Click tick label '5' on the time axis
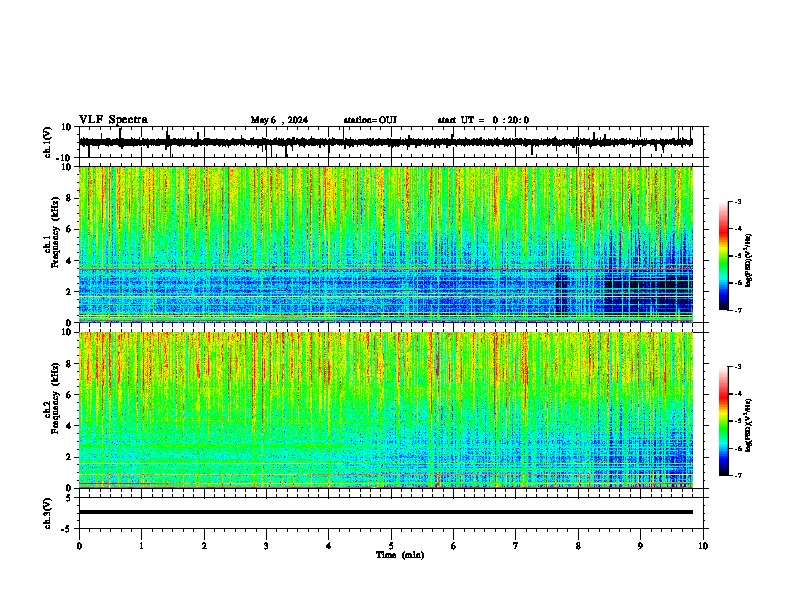The width and height of the screenshot is (792, 612). (x=391, y=546)
